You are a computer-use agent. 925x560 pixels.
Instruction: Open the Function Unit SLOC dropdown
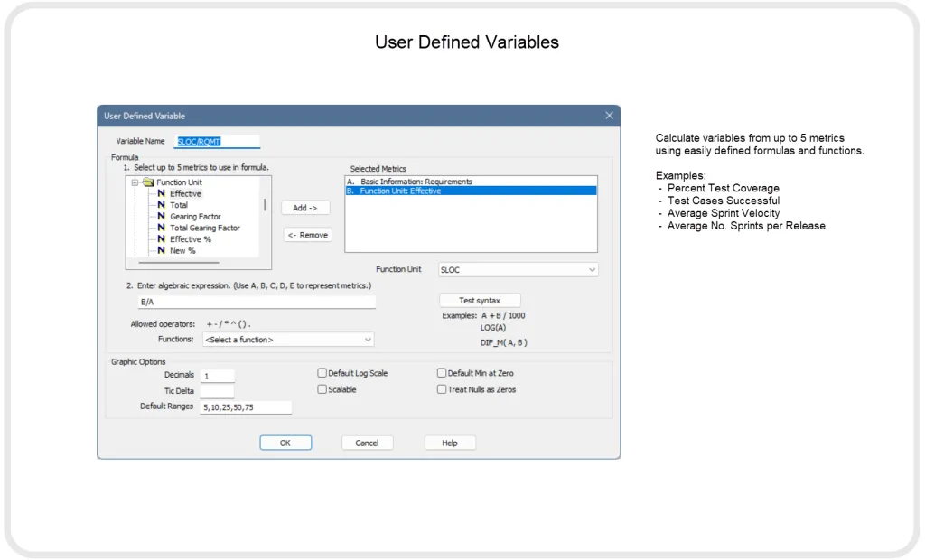[x=518, y=270]
